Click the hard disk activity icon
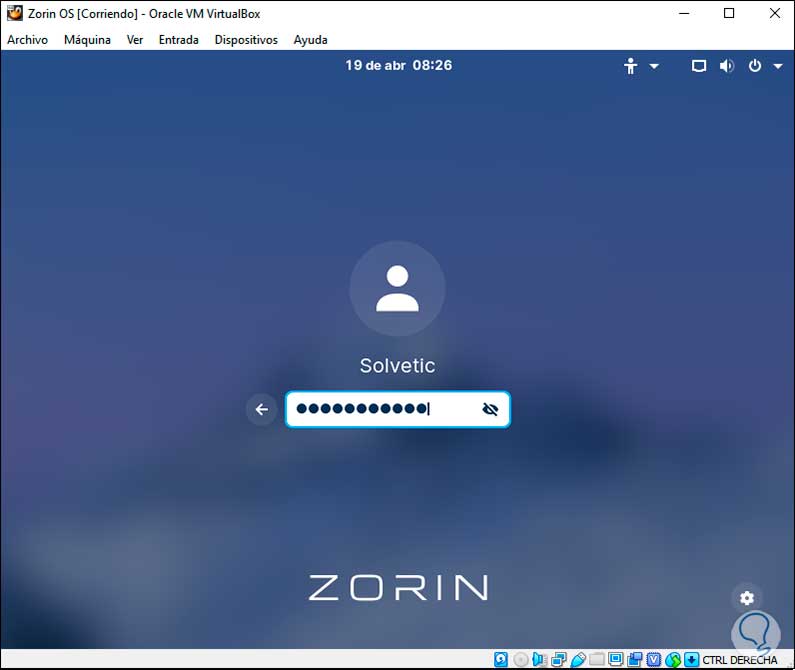The width and height of the screenshot is (795, 670). point(500,659)
